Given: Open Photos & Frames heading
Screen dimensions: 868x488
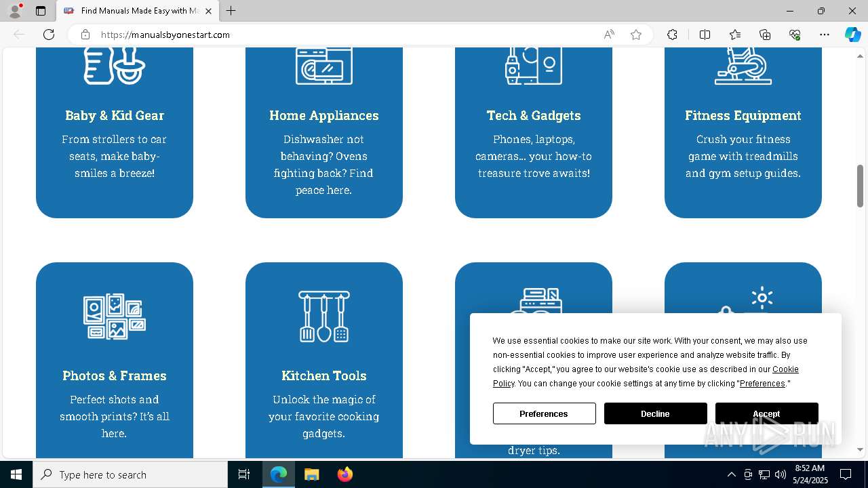Looking at the screenshot, I should point(114,375).
